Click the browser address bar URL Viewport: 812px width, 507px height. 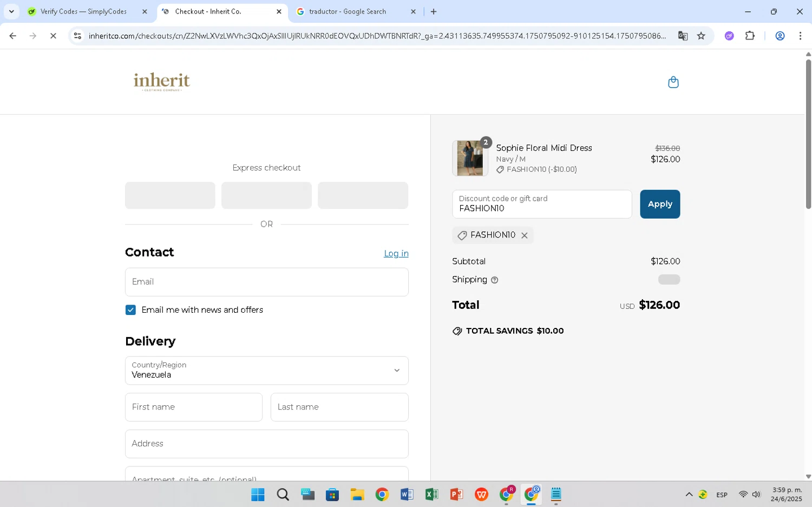coord(377,36)
